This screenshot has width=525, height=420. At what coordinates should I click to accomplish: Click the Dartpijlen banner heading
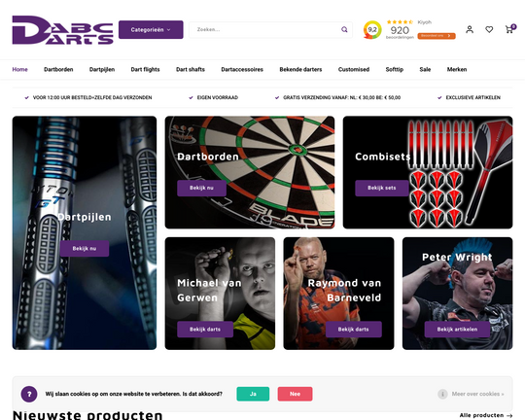[x=85, y=217]
